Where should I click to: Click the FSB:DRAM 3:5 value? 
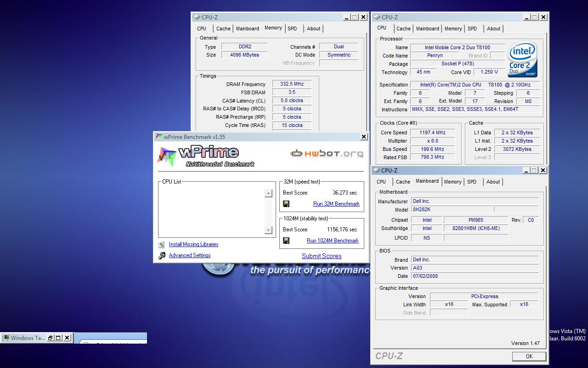(x=292, y=92)
